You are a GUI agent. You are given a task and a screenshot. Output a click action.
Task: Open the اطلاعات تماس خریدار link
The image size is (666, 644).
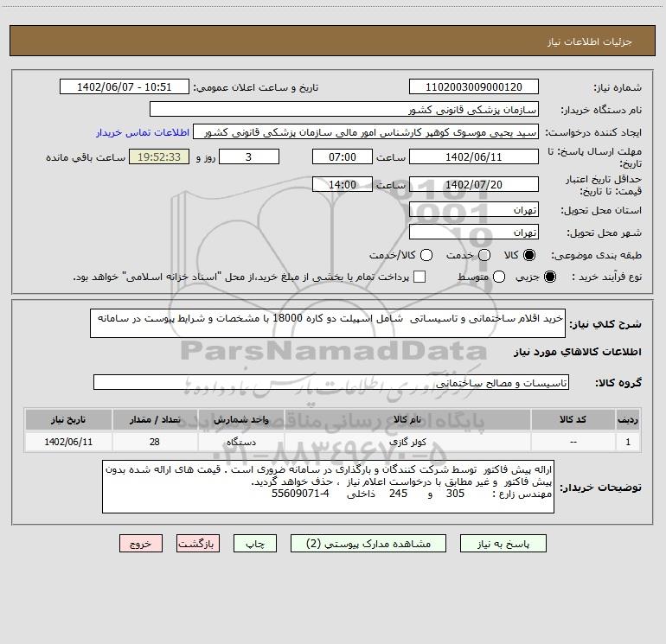tap(143, 132)
